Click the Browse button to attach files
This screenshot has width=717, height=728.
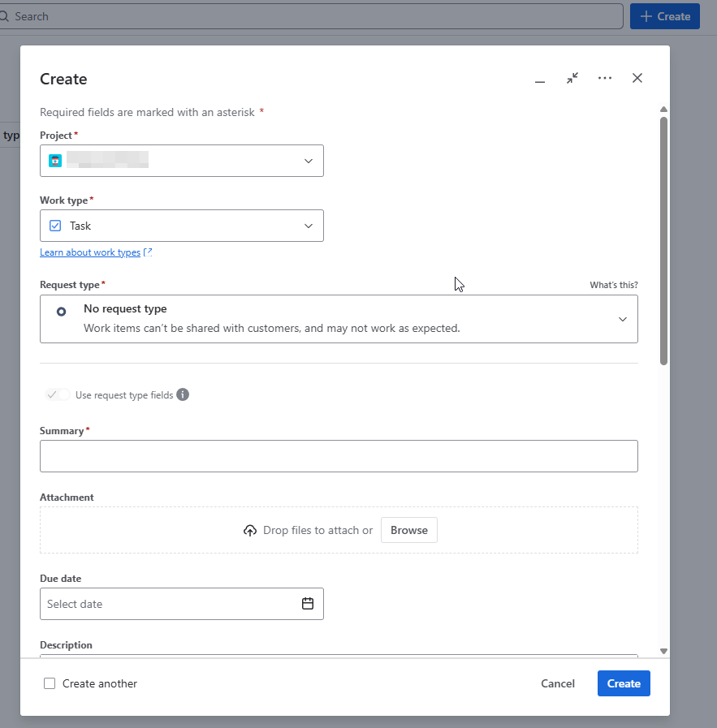[409, 529]
